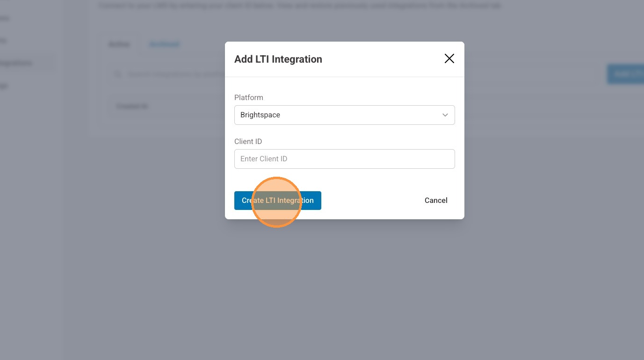
Task: Cancel the LTI integration dialog
Action: (436, 201)
